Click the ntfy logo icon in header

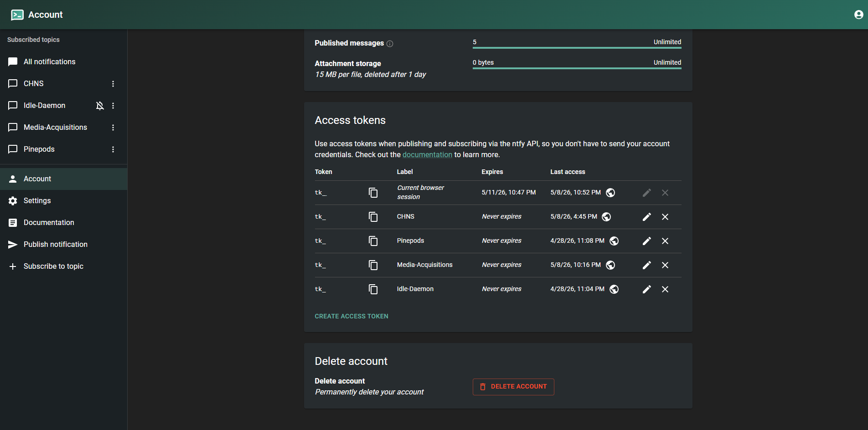pos(17,15)
